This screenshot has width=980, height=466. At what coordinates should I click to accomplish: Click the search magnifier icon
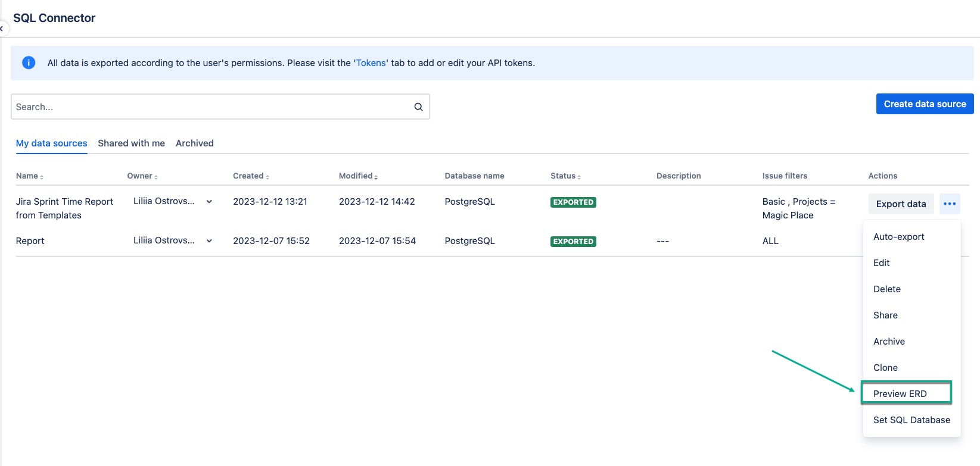point(418,107)
